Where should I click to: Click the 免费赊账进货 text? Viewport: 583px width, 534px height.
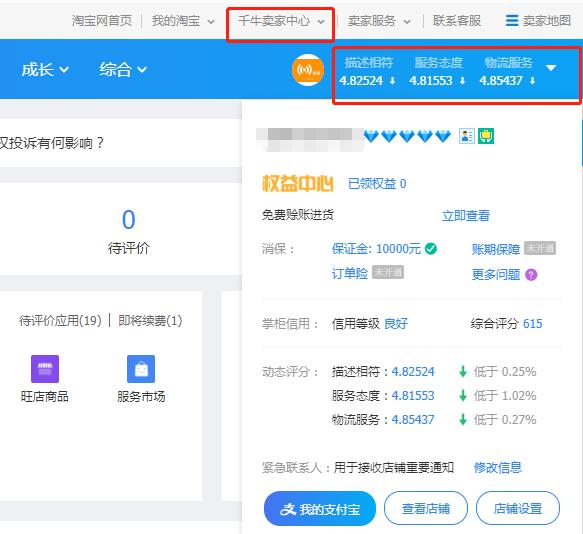[297, 215]
